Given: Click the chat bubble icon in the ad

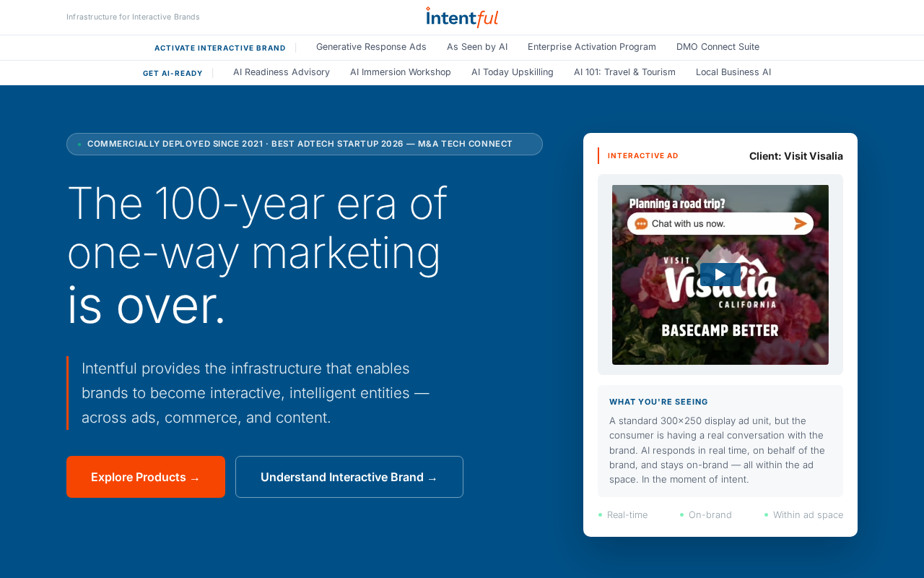Looking at the screenshot, I should coord(641,224).
